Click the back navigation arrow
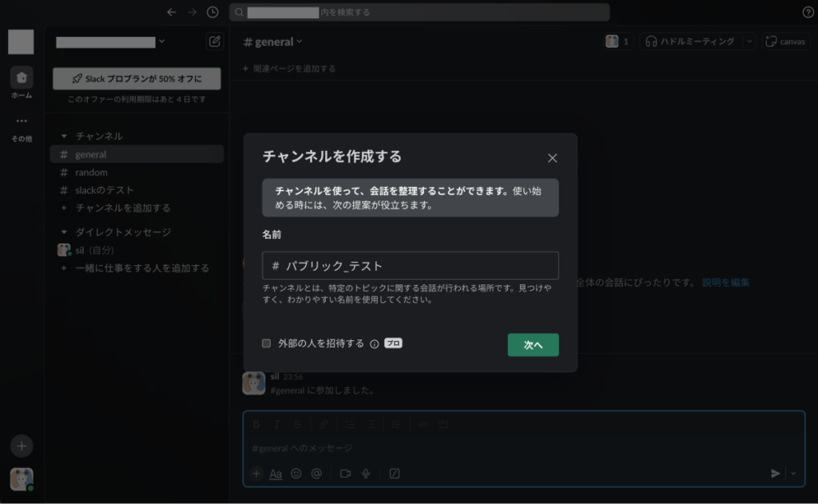 click(171, 12)
